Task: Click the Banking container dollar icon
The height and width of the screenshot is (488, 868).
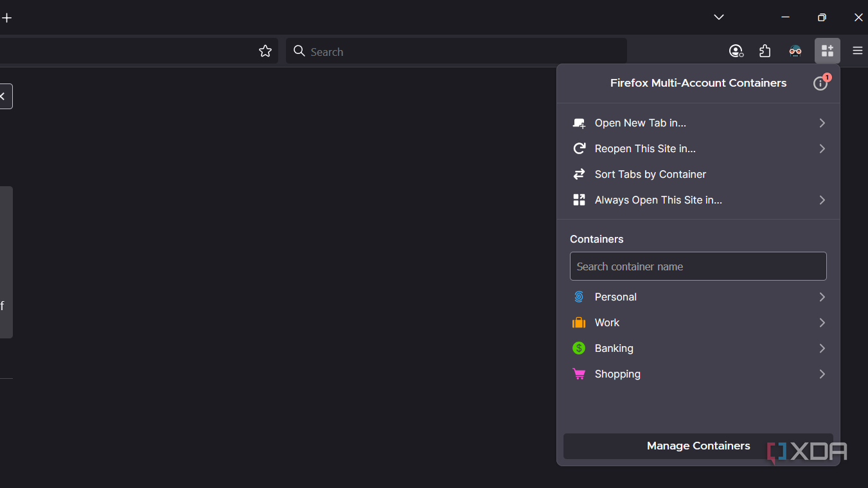Action: pyautogui.click(x=579, y=348)
